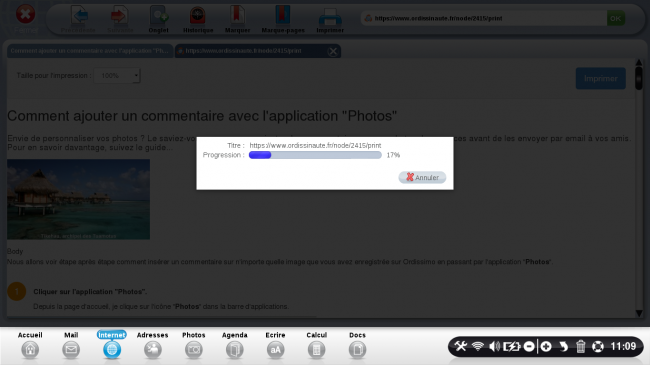650x365 pixels.
Task: Cancel printing with the Annuler button
Action: point(422,177)
